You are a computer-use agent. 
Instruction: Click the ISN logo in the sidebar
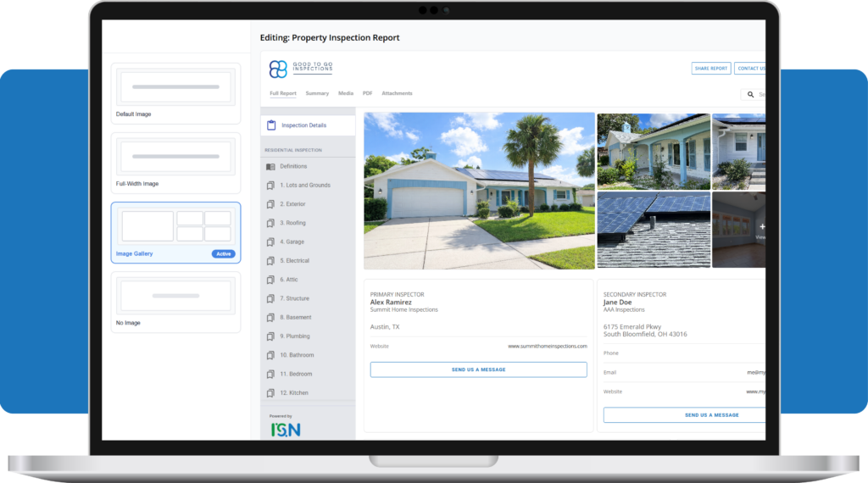click(286, 430)
